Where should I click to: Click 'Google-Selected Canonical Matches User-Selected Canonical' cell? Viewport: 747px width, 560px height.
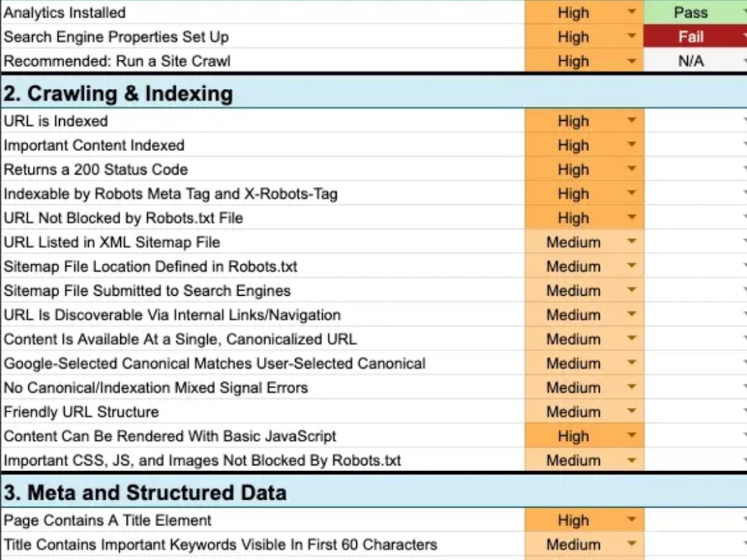click(x=262, y=364)
